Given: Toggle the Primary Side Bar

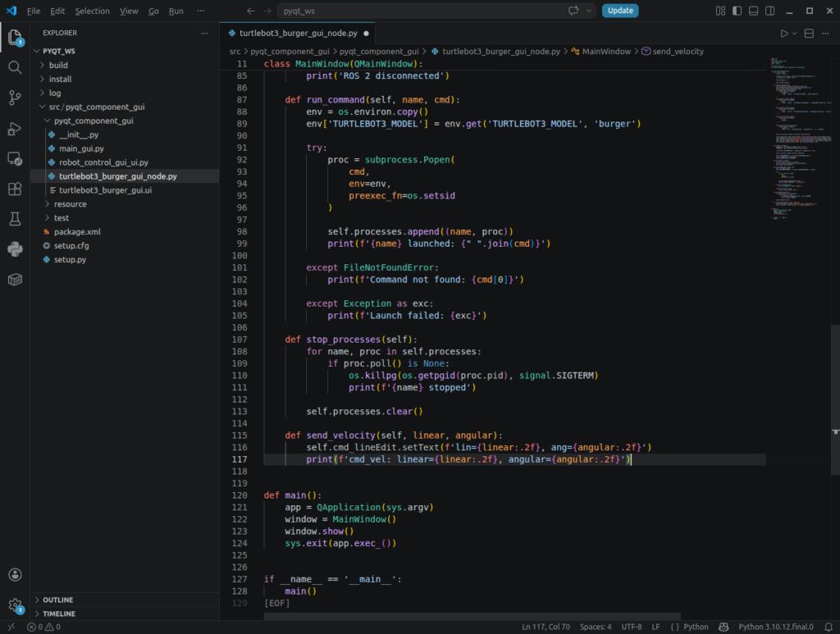Looking at the screenshot, I should 737,11.
